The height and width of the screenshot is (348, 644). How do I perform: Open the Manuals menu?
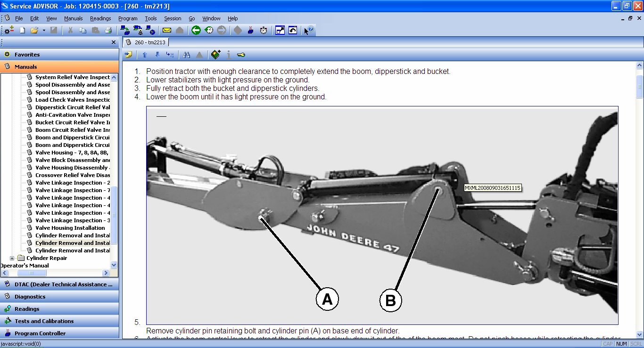coord(74,18)
